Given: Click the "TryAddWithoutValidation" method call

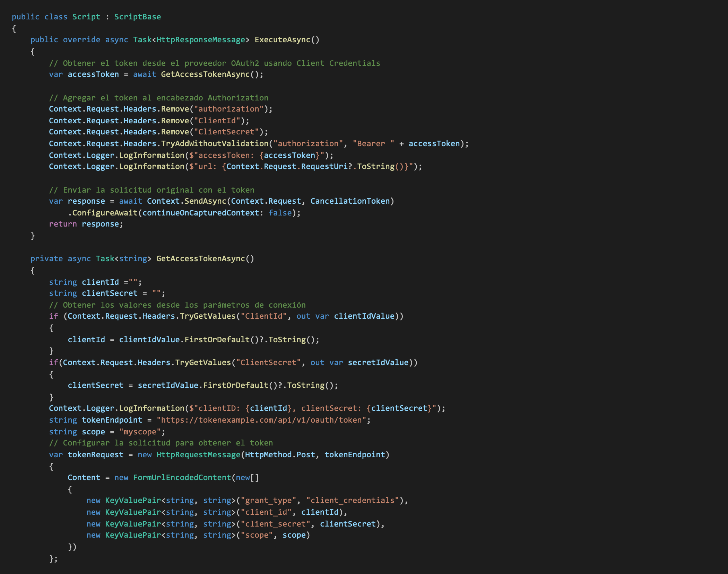Looking at the screenshot, I should 215,143.
